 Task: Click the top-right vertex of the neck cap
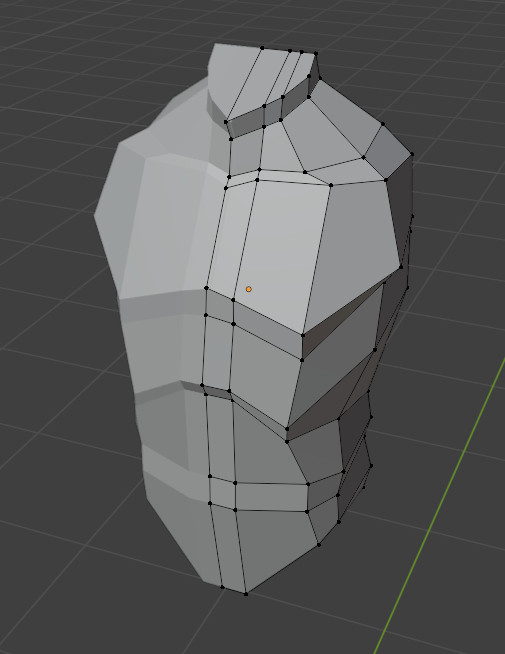(316, 53)
